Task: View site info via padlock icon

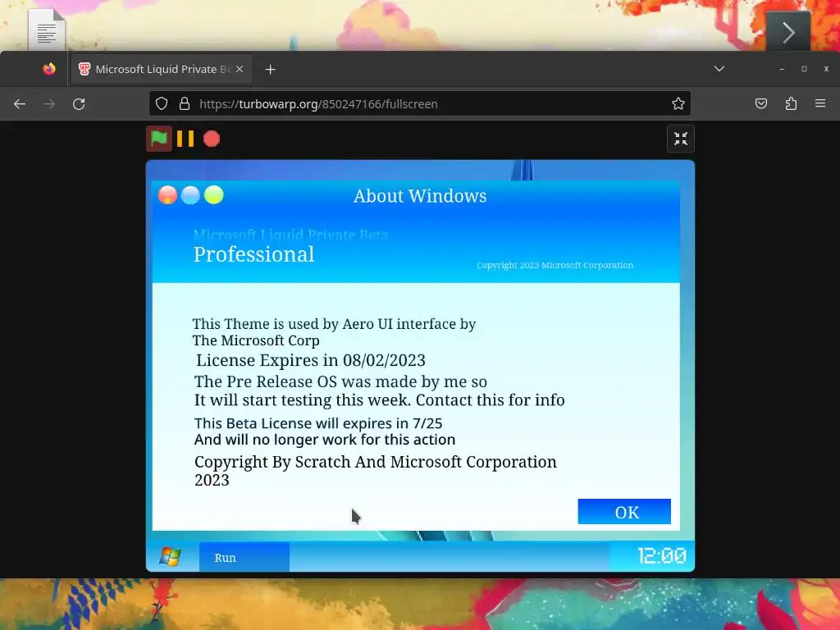Action: [185, 104]
